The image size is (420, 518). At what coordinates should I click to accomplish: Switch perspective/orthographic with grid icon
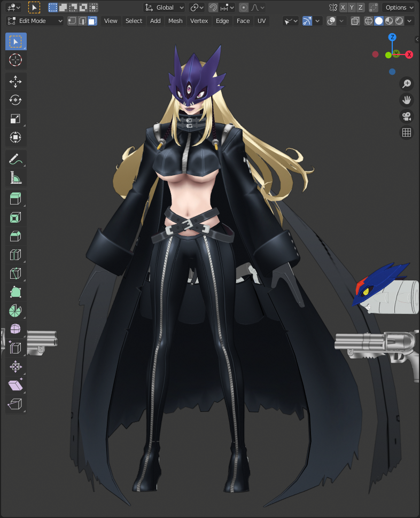(x=407, y=132)
